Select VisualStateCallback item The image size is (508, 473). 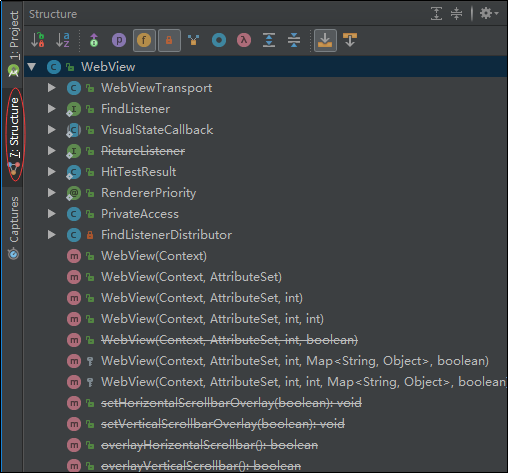click(157, 130)
